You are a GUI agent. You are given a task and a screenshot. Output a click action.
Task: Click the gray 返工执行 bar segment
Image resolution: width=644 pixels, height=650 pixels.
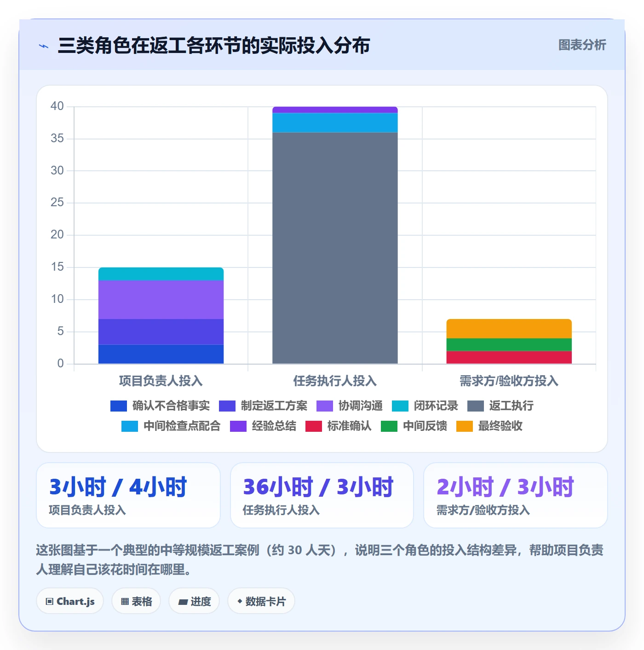tap(335, 248)
